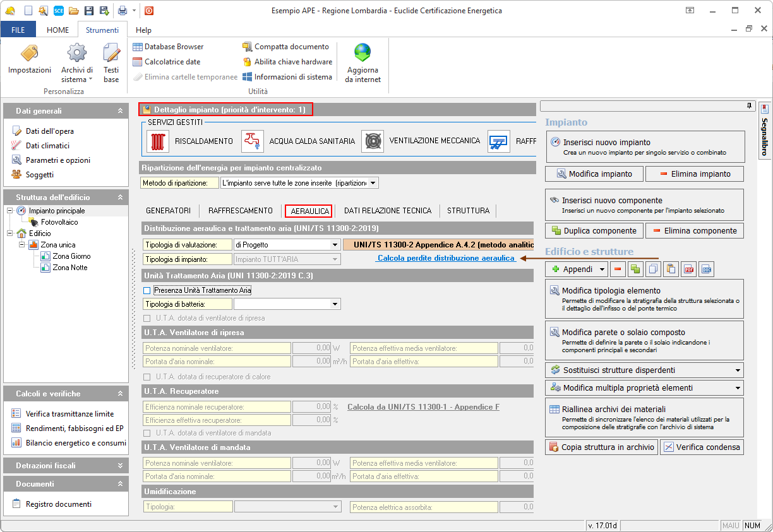Collapse the Dati generali panel section

coord(120,111)
